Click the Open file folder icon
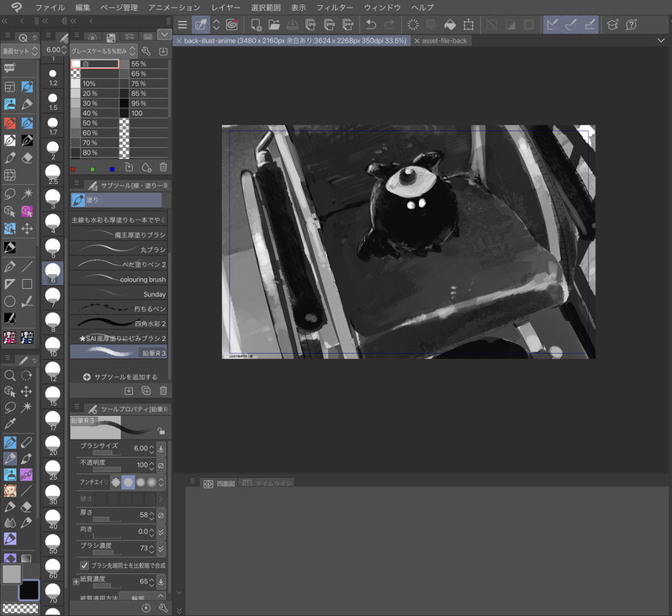The width and height of the screenshot is (672, 616). coord(274,25)
